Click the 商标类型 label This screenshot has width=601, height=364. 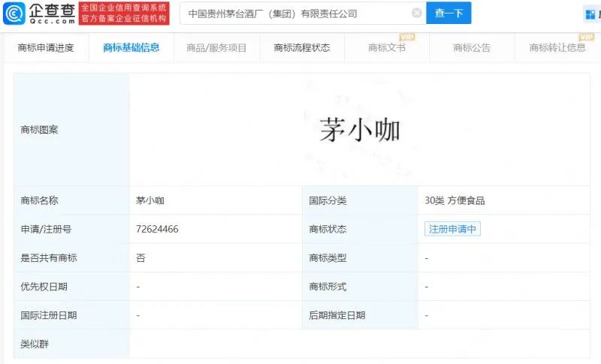pos(328,257)
